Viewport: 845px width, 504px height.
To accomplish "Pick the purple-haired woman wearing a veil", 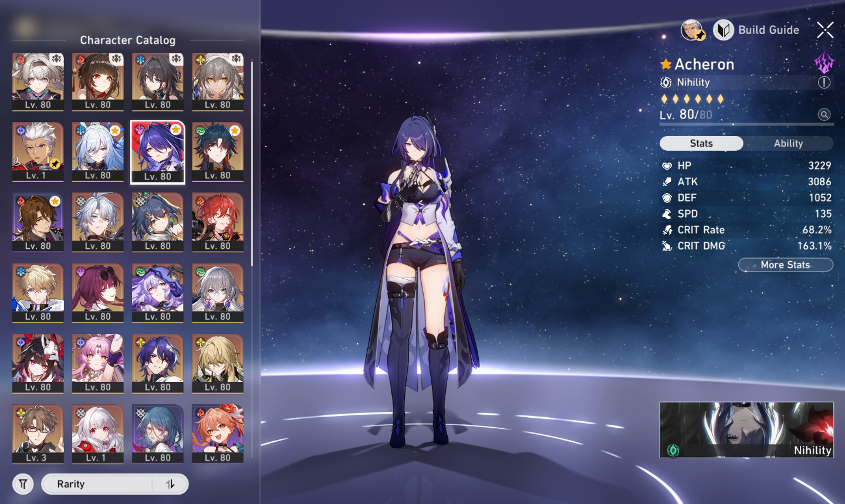I will tap(158, 293).
